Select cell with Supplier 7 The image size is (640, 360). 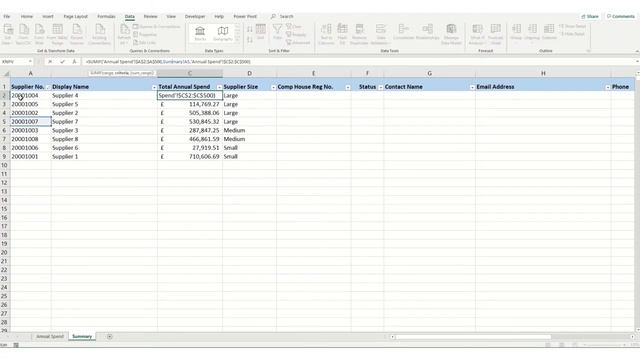pyautogui.click(x=104, y=122)
